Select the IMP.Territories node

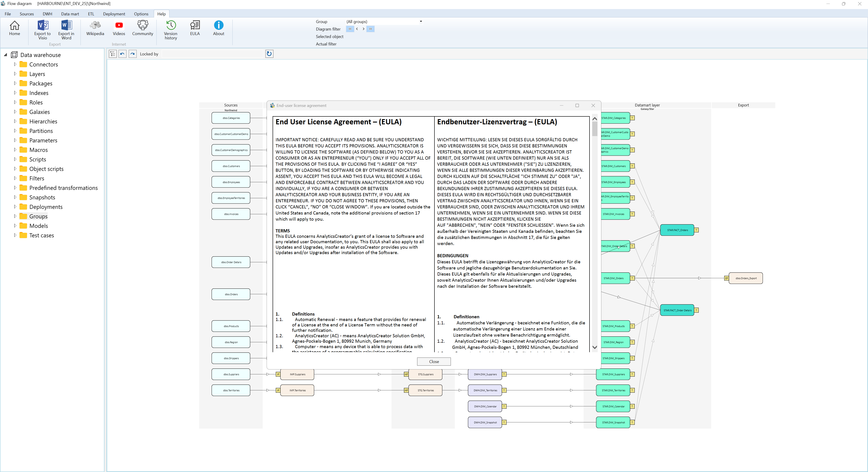tap(297, 390)
